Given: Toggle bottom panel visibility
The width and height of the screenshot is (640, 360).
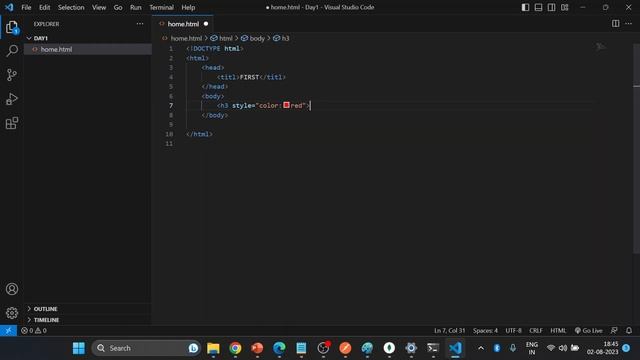Looking at the screenshot, I should pyautogui.click(x=538, y=7).
